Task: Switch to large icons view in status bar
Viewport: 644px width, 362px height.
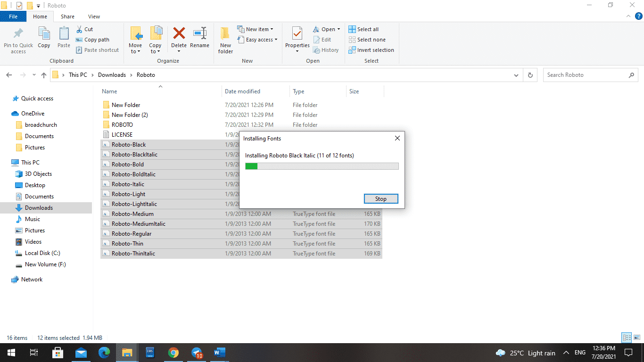Action: pyautogui.click(x=636, y=337)
